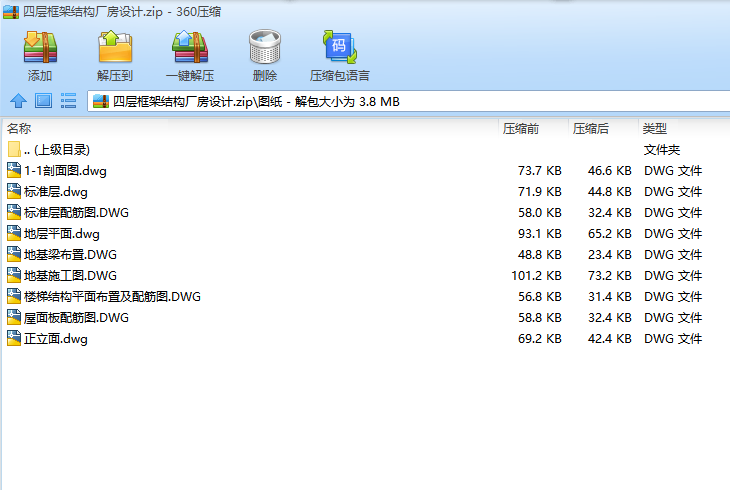Sort by the 压缩后 column header
The image size is (730, 490).
pos(590,129)
